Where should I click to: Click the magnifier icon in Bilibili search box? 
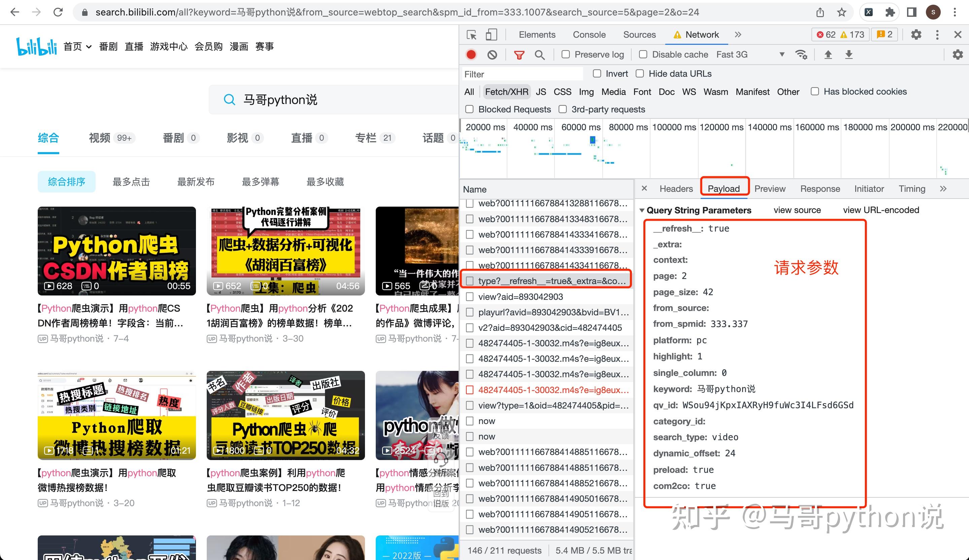click(x=229, y=100)
